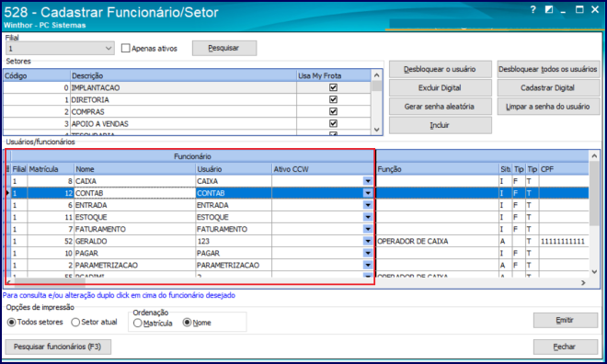The image size is (607, 364).
Task: Click the help question mark icon in title bar
Action: (x=533, y=10)
